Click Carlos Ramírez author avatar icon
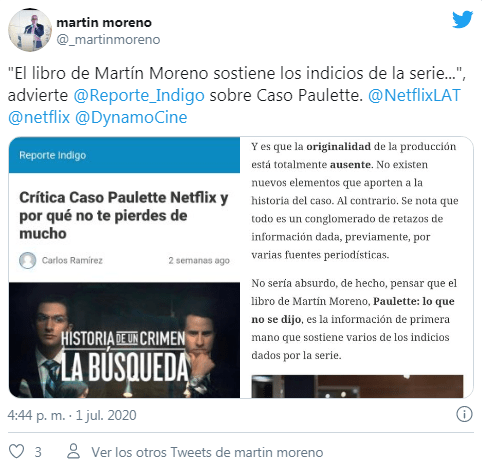 [x=27, y=260]
